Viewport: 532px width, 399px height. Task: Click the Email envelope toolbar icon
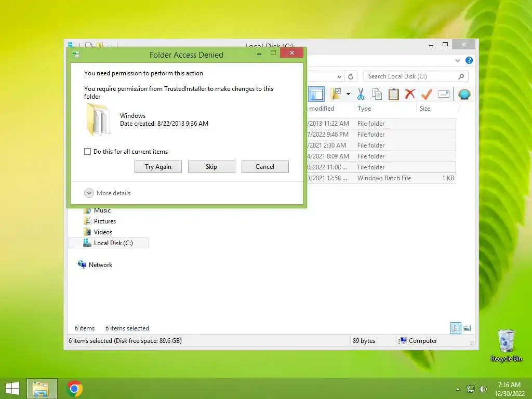pyautogui.click(x=444, y=94)
